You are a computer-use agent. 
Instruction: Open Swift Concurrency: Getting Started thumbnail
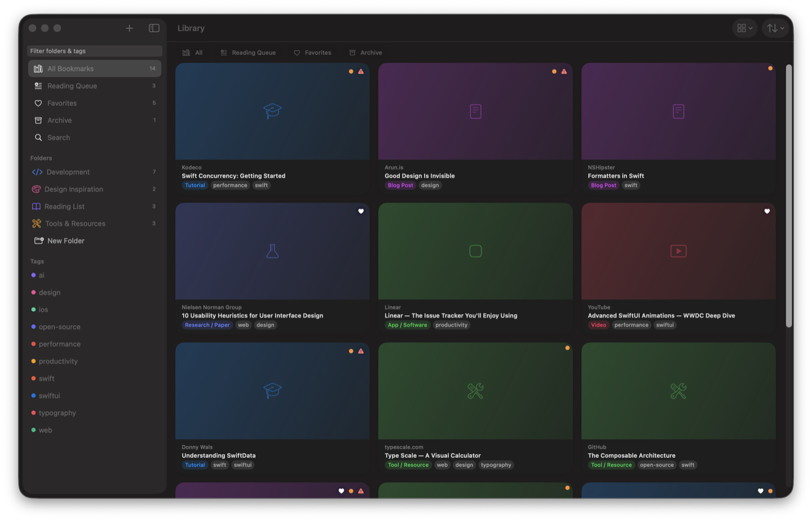[272, 111]
